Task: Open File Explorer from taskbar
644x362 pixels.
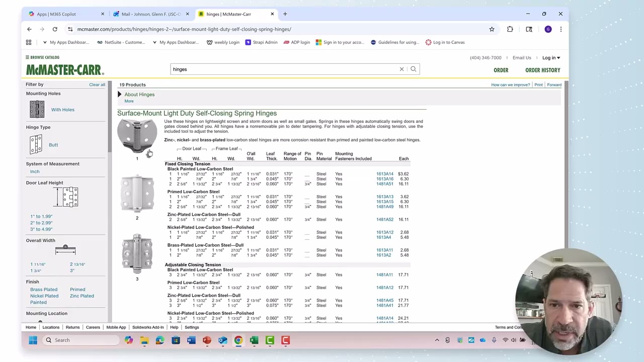Action: [144, 340]
